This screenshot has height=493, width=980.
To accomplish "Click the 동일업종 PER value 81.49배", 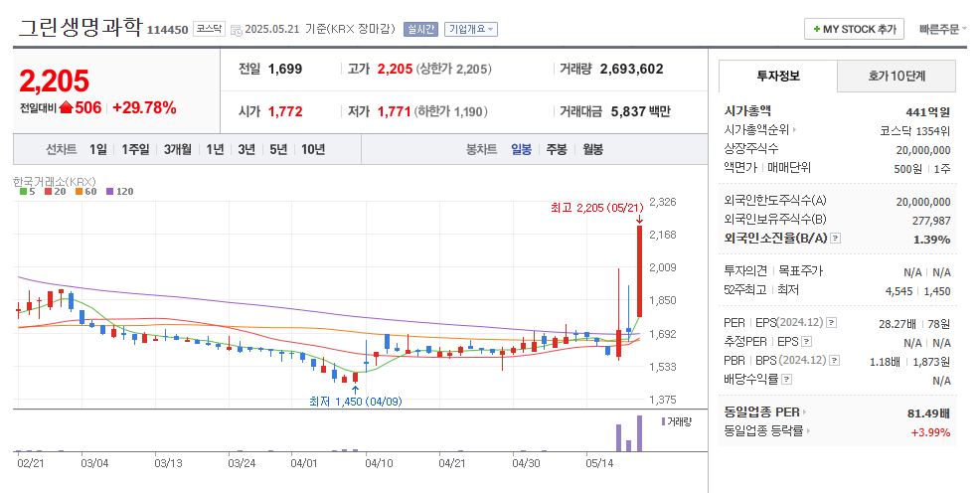I will pos(928,413).
